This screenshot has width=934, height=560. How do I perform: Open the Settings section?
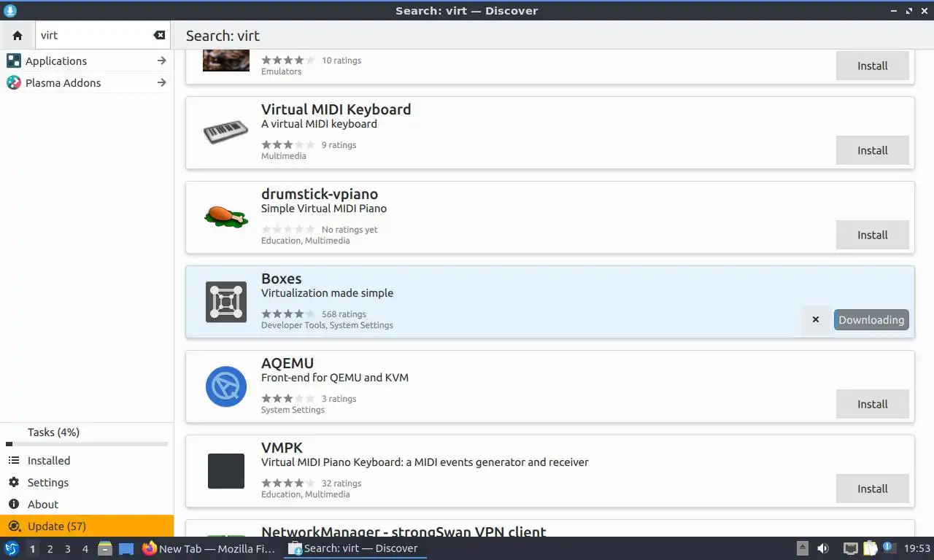click(87, 483)
